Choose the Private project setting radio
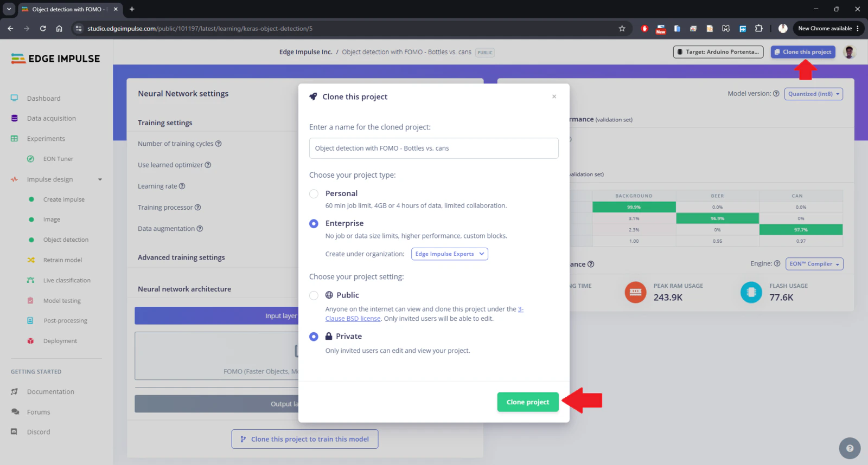This screenshot has width=868, height=465. 314,337
